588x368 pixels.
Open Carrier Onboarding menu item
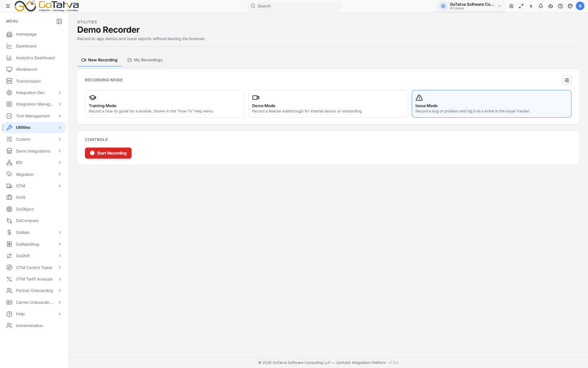pos(34,303)
